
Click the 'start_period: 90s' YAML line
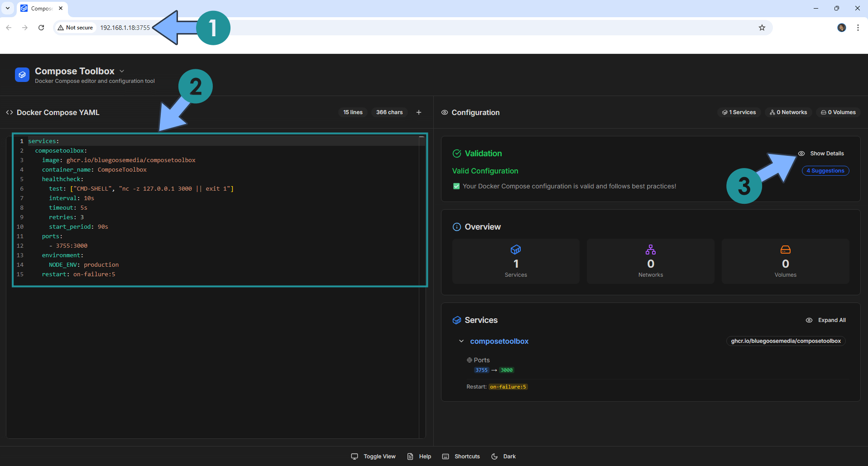(x=78, y=226)
